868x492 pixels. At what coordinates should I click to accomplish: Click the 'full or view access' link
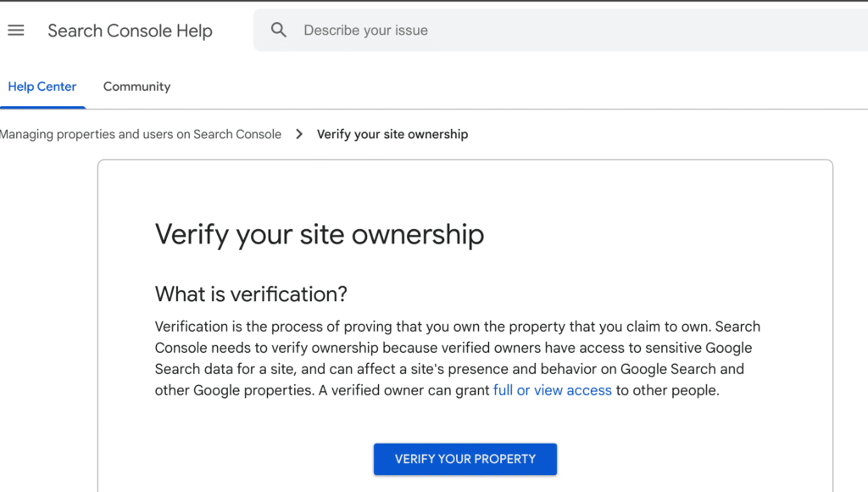[x=553, y=390]
